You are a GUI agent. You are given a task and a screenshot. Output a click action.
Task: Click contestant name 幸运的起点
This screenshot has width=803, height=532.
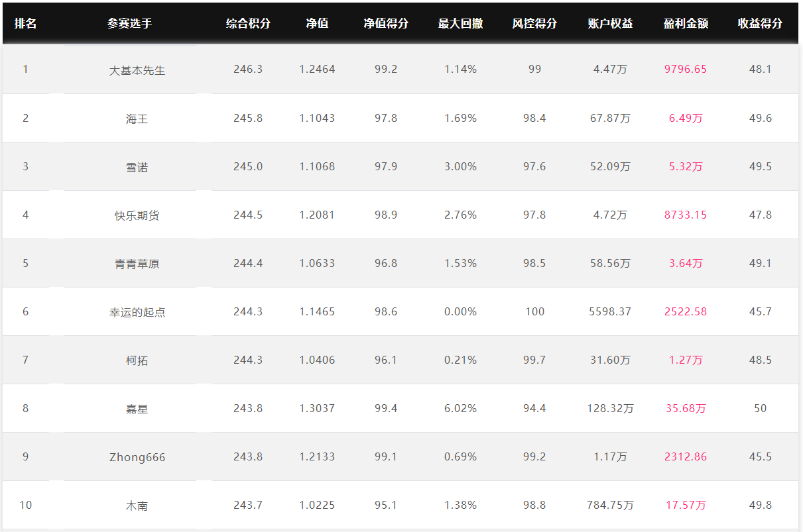[137, 312]
